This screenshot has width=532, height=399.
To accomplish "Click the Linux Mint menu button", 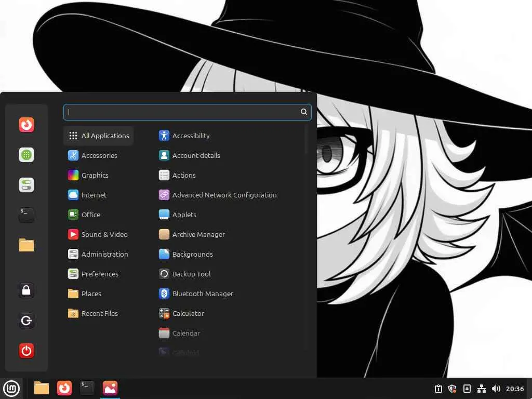I will [11, 389].
